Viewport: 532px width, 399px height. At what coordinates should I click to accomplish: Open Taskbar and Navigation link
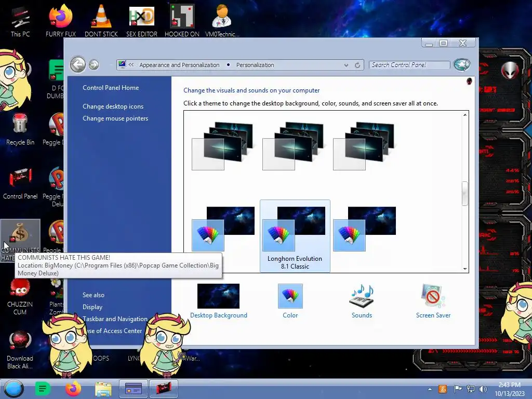point(115,319)
